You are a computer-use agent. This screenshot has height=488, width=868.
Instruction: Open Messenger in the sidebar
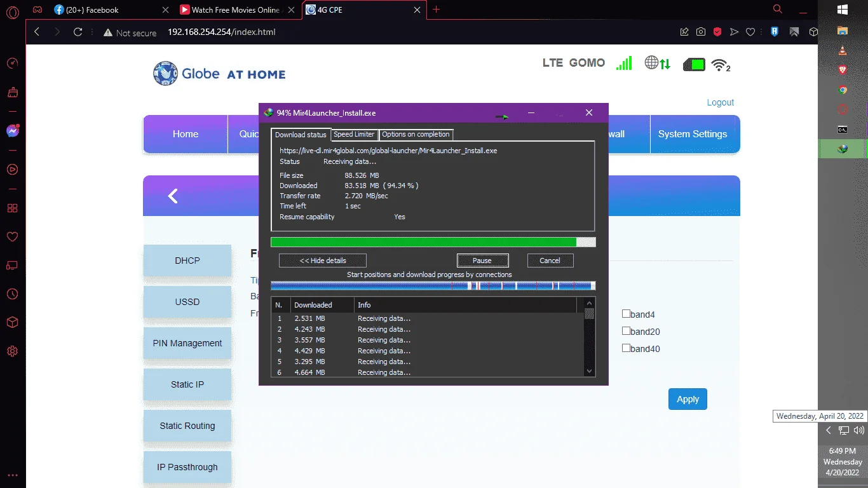click(12, 131)
